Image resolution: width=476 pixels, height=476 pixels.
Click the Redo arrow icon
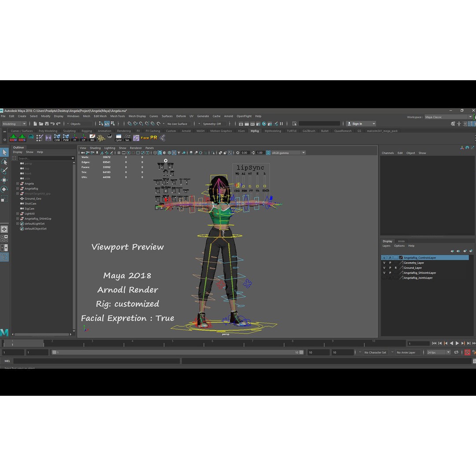58,123
